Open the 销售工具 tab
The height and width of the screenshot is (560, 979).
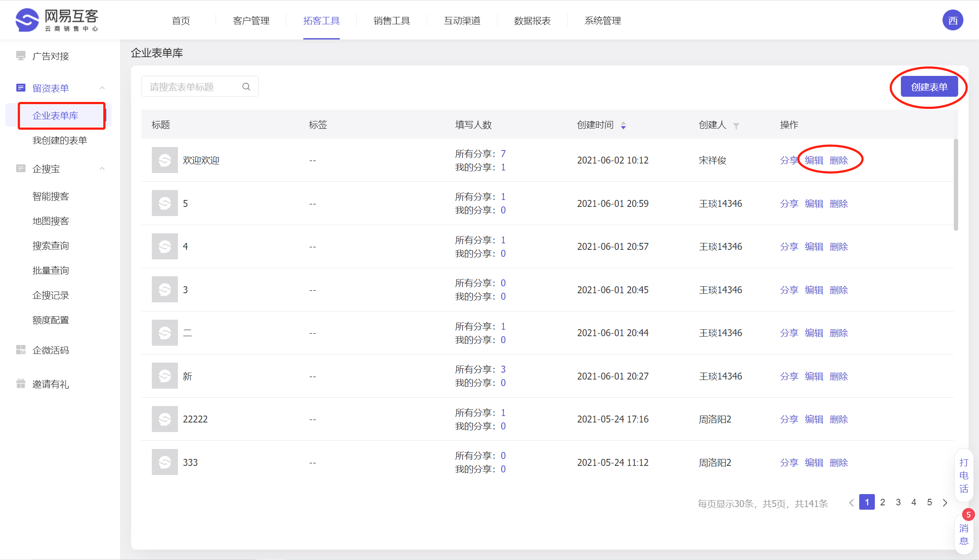[x=392, y=20]
